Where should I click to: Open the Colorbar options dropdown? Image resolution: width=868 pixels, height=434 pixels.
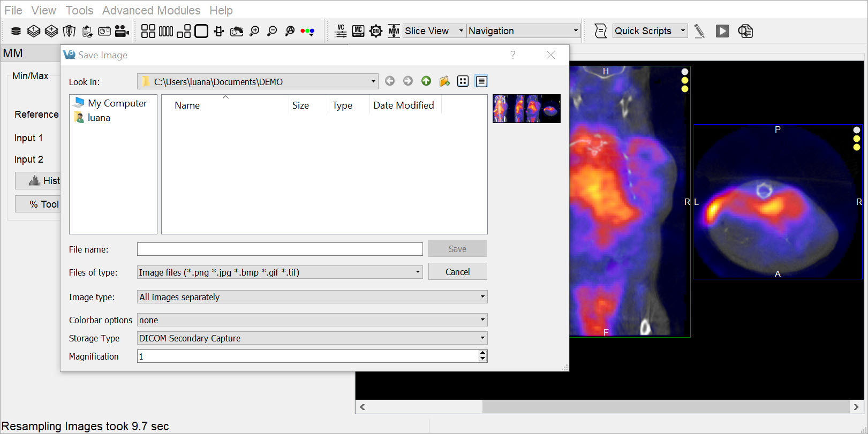[x=312, y=320]
